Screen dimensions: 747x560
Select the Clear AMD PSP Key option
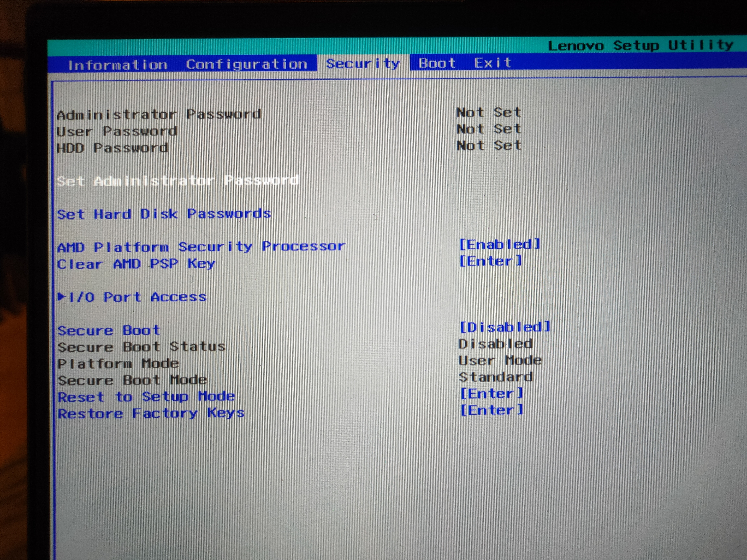(x=136, y=264)
